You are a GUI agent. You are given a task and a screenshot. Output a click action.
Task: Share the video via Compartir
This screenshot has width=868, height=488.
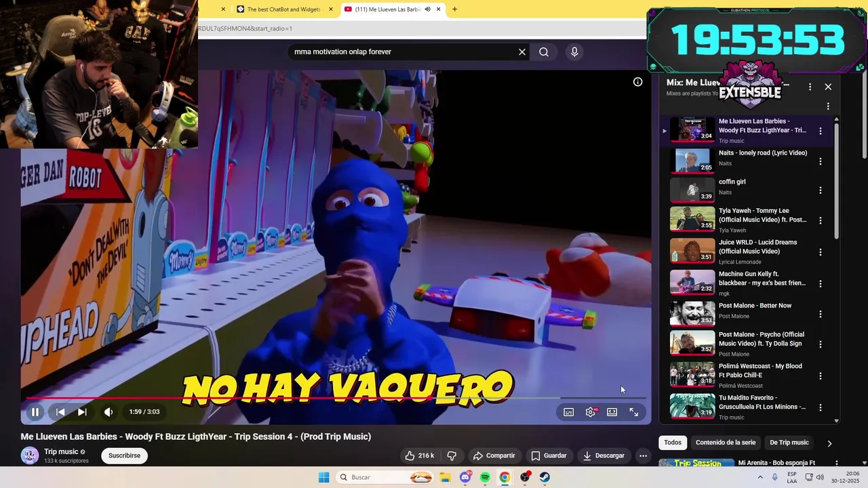pos(494,455)
